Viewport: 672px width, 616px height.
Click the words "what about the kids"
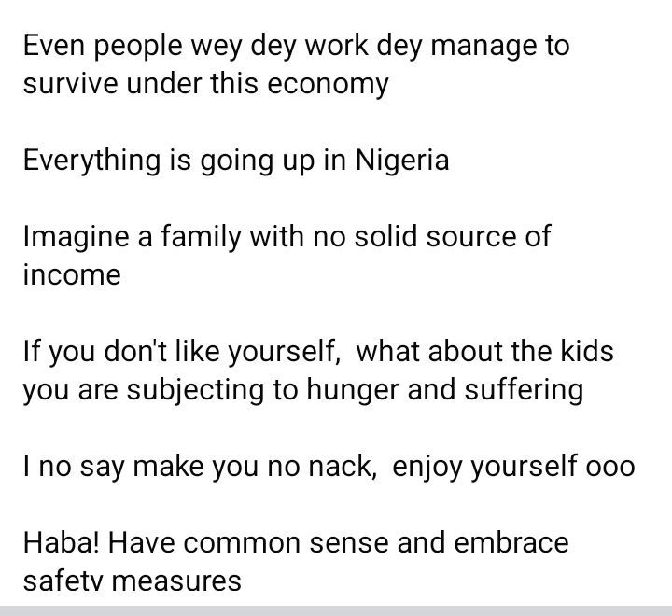[486, 352]
